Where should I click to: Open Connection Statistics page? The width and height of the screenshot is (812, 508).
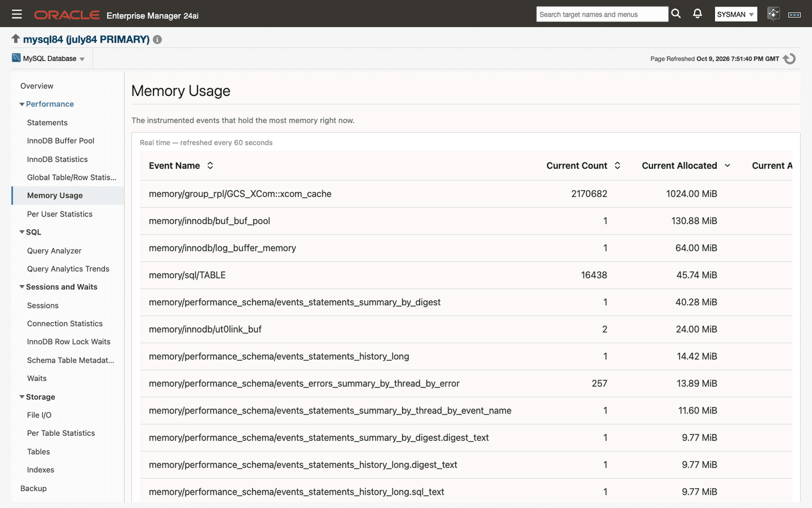coord(64,324)
